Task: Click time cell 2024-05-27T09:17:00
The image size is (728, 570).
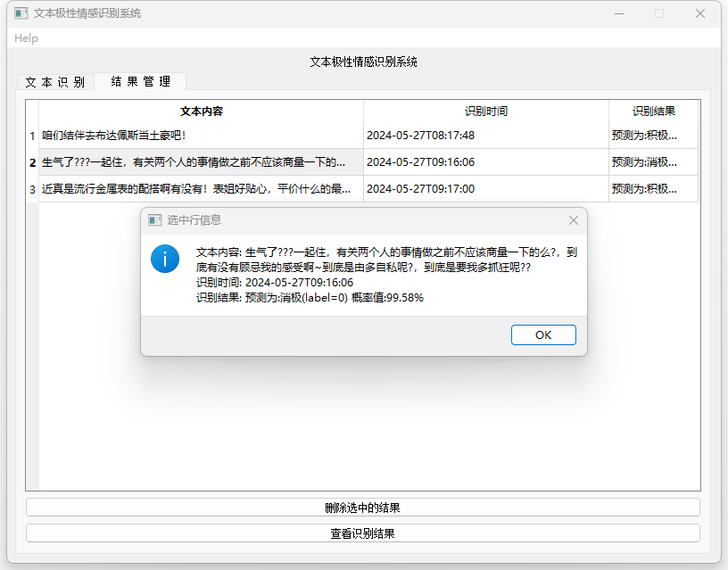Action: pyautogui.click(x=486, y=189)
